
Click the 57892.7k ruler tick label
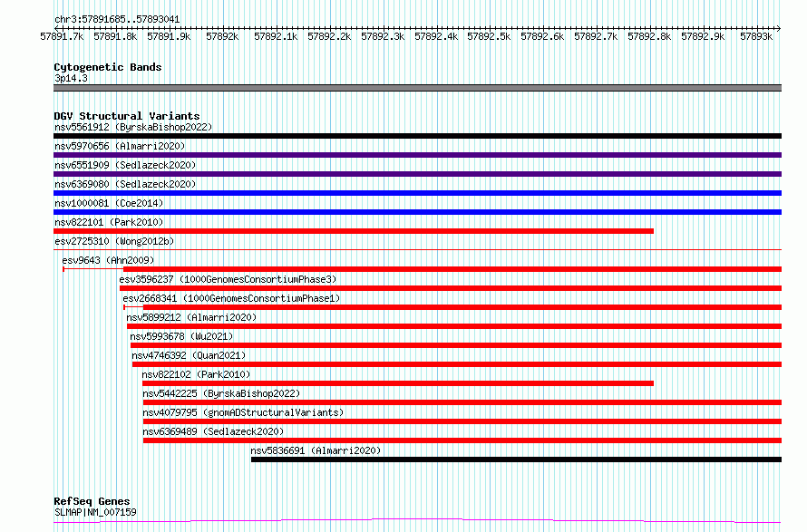596,36
